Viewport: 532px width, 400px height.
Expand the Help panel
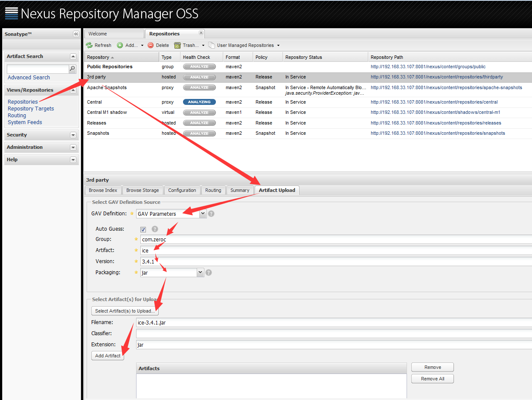tap(73, 159)
